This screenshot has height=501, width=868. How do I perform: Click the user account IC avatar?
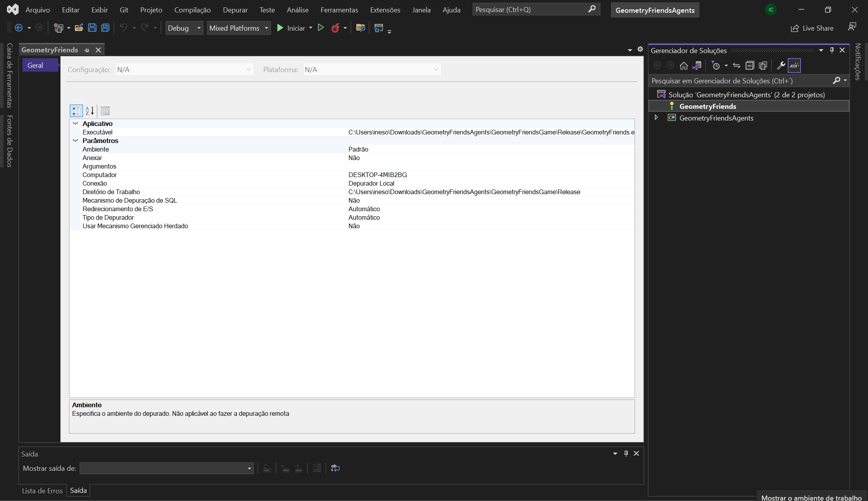pos(771,10)
